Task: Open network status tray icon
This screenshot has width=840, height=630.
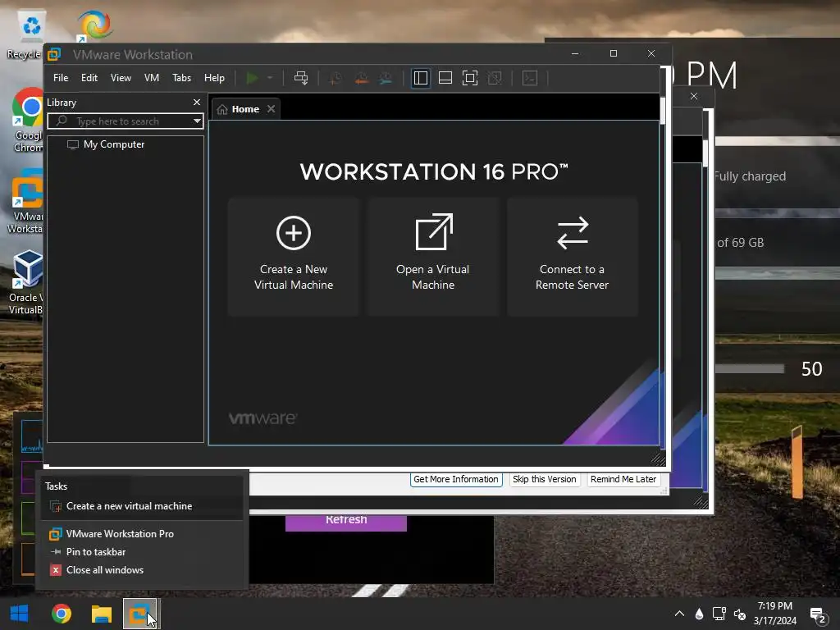Action: coord(719,614)
